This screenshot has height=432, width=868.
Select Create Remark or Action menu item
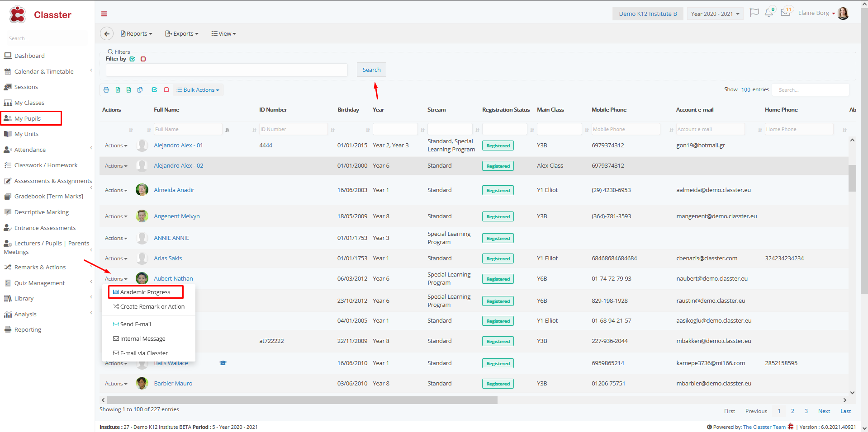pyautogui.click(x=148, y=306)
